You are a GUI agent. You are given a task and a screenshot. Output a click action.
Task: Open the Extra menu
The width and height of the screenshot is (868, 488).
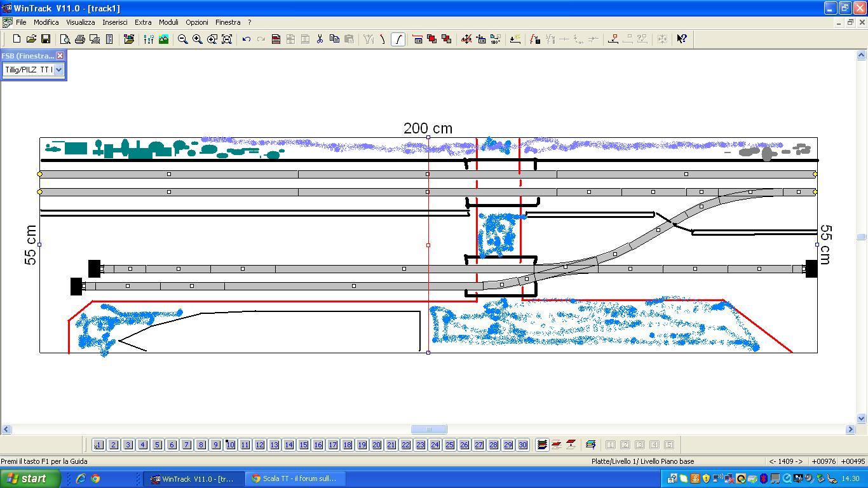[143, 22]
